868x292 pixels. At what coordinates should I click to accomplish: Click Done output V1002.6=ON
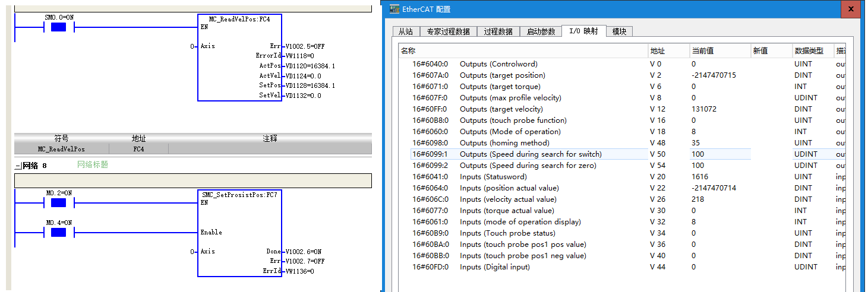(x=303, y=252)
